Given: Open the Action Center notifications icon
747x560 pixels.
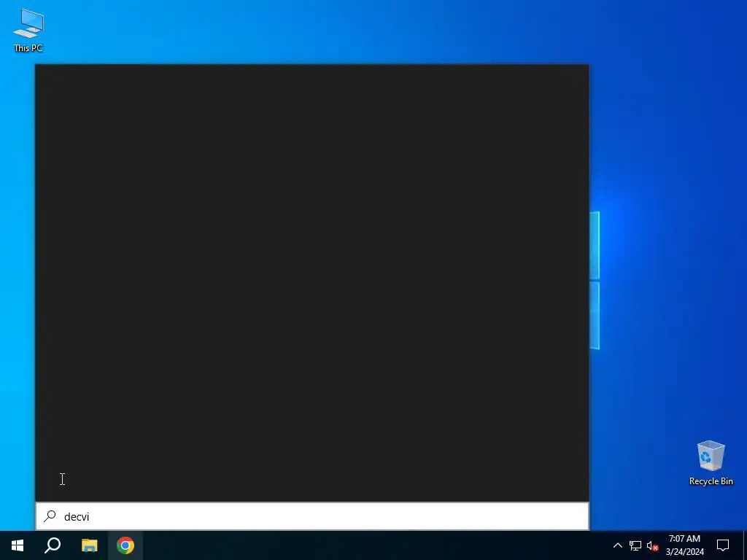Looking at the screenshot, I should coord(723,545).
